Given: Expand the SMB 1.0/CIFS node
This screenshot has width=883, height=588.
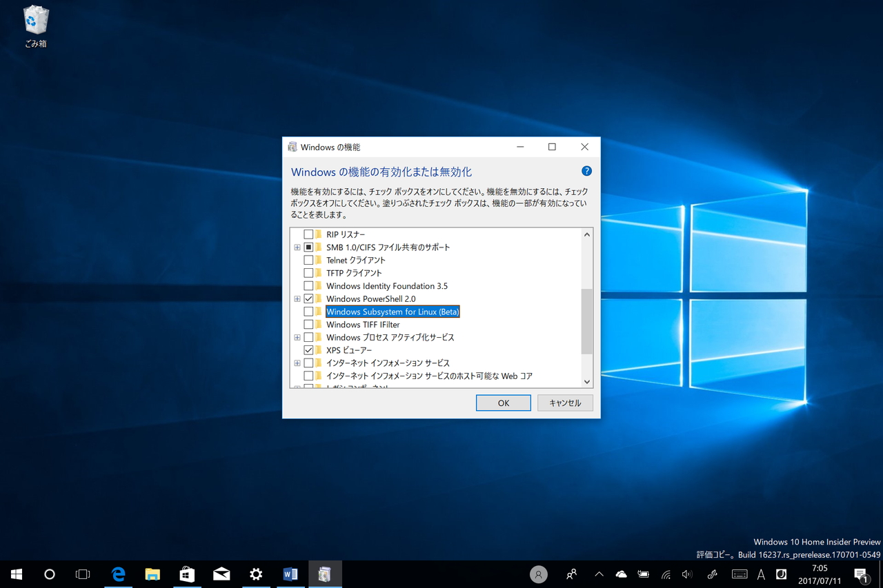Looking at the screenshot, I should coord(297,247).
